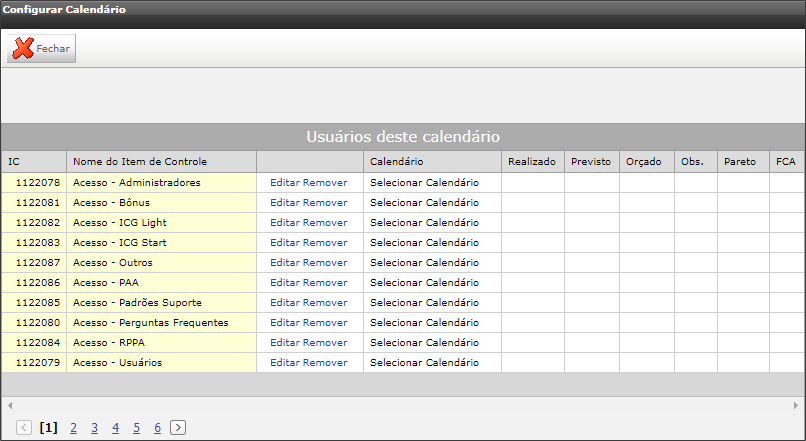Click the IC column header

[34, 161]
